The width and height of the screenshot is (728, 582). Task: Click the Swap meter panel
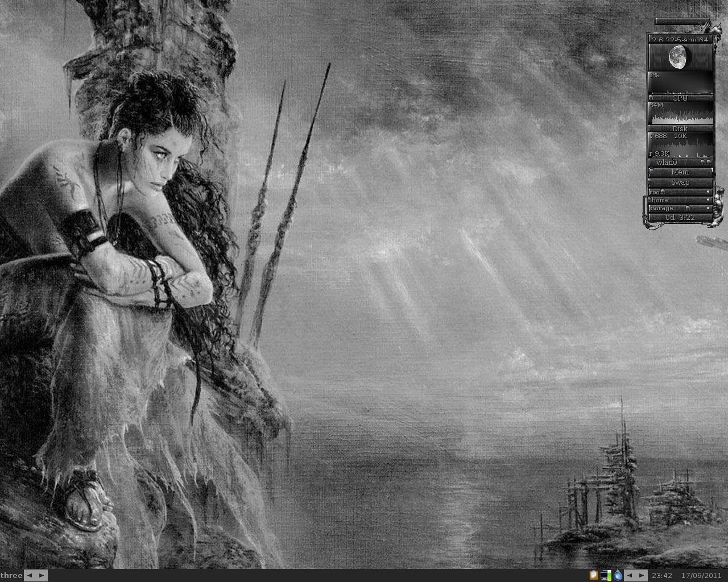tap(680, 182)
